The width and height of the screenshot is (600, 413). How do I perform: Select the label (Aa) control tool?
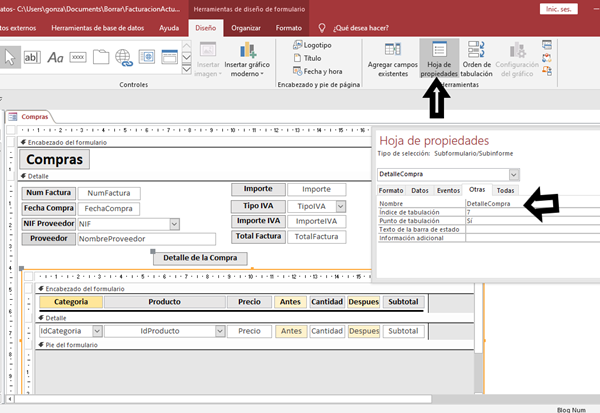click(x=55, y=57)
